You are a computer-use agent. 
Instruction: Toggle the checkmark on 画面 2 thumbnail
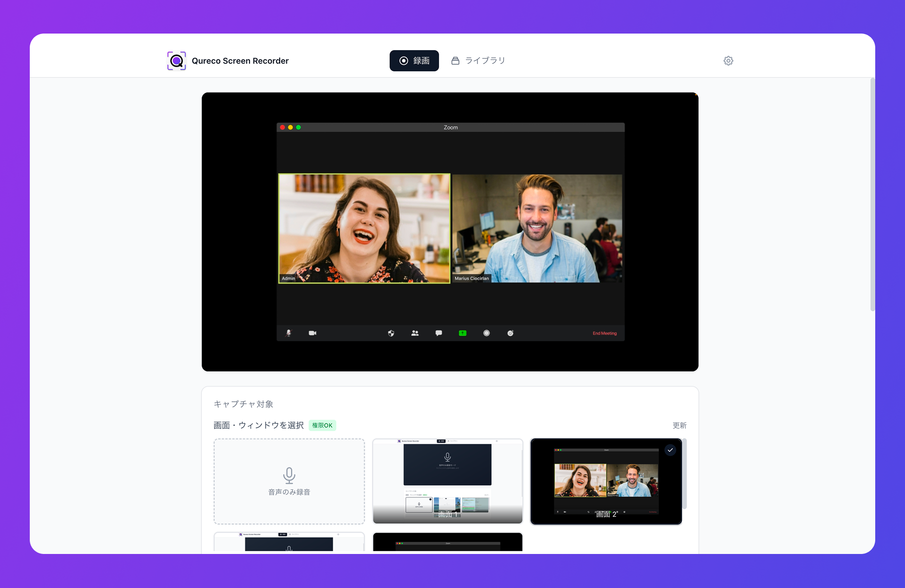(x=670, y=450)
